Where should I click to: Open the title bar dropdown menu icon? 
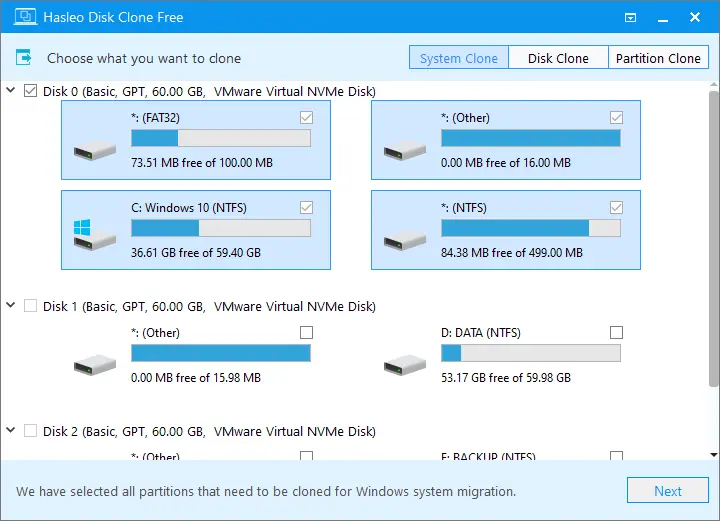click(x=630, y=17)
